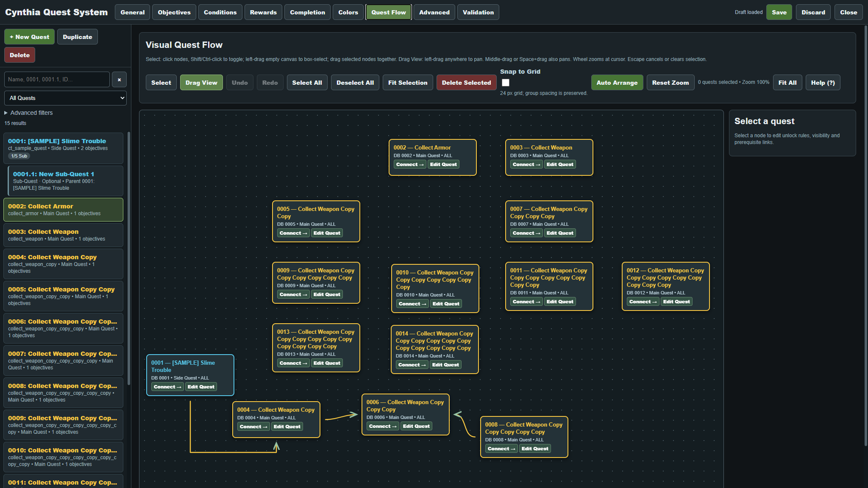The width and height of the screenshot is (868, 488).
Task: Discard the loaded draft
Action: coord(813,12)
